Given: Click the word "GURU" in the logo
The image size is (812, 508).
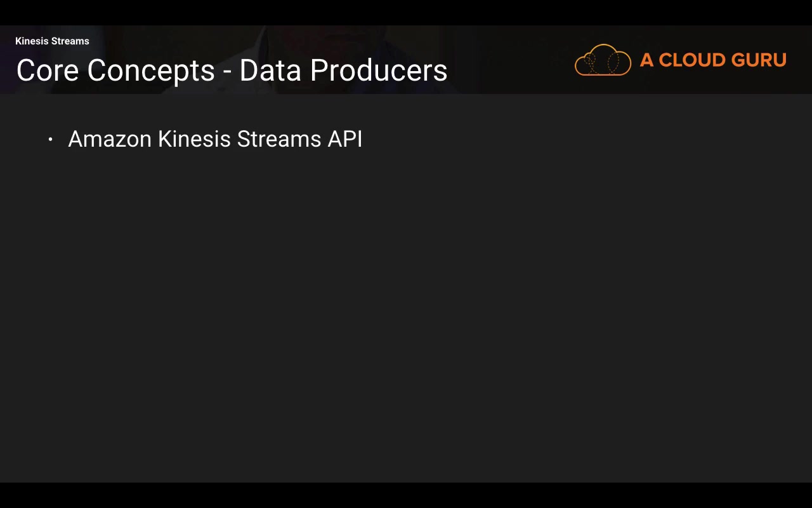Looking at the screenshot, I should click(759, 60).
